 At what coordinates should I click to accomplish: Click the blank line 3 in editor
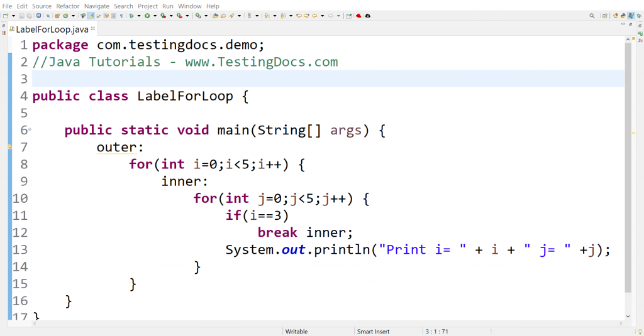314,79
